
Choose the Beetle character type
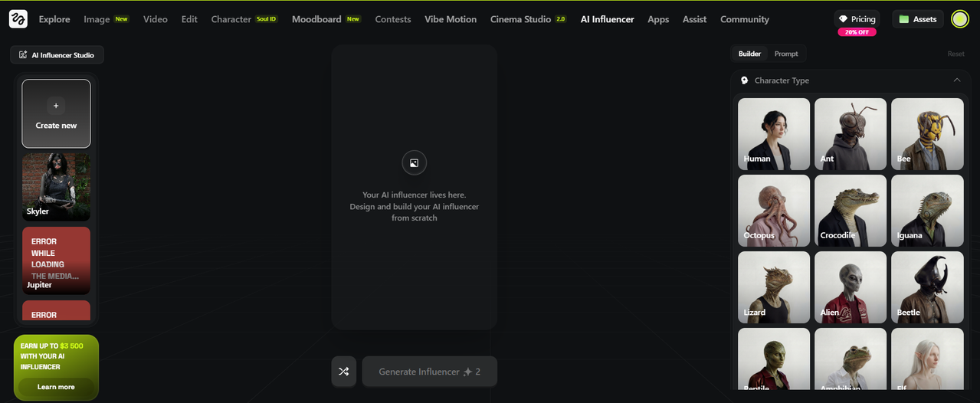(x=927, y=287)
